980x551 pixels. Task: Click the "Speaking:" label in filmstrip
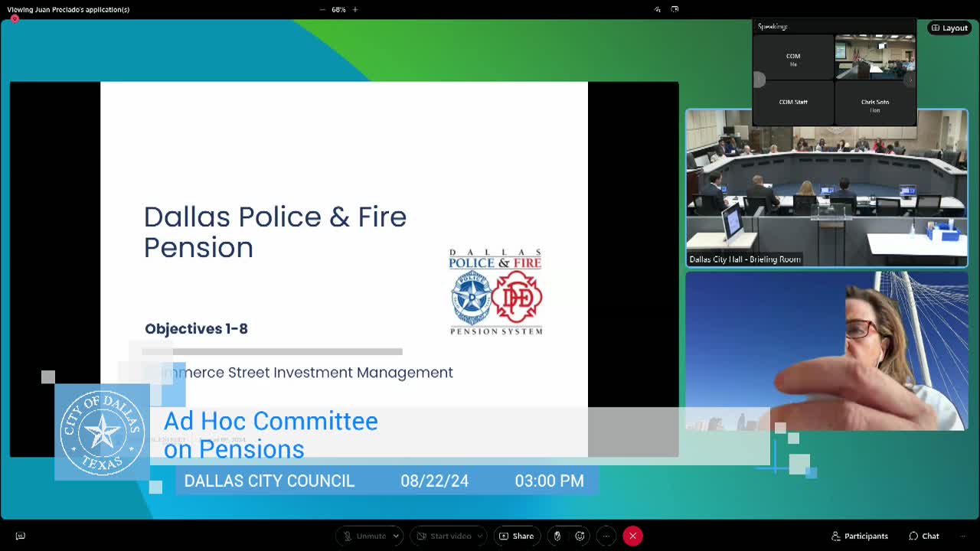pyautogui.click(x=773, y=26)
